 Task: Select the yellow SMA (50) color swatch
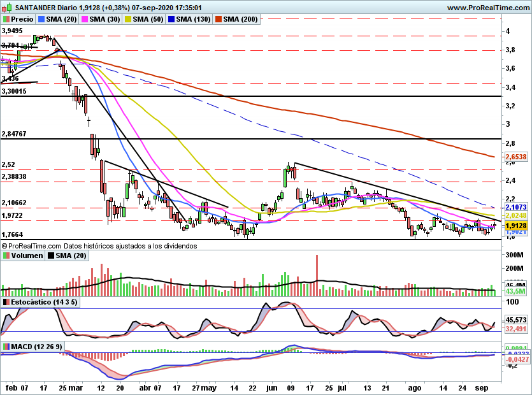(x=127, y=20)
